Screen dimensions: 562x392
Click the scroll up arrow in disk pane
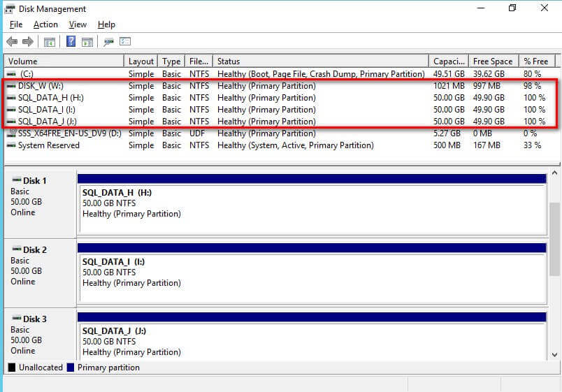555,173
